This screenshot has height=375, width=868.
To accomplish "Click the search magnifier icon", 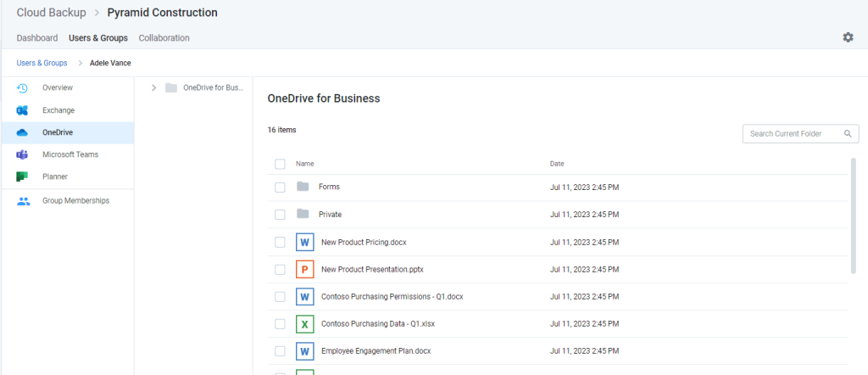I will pos(848,133).
